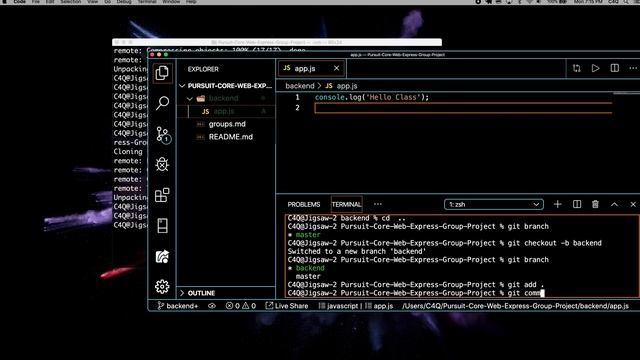The width and height of the screenshot is (640, 360).
Task: Click the errors count in status bar
Action: tap(233, 306)
